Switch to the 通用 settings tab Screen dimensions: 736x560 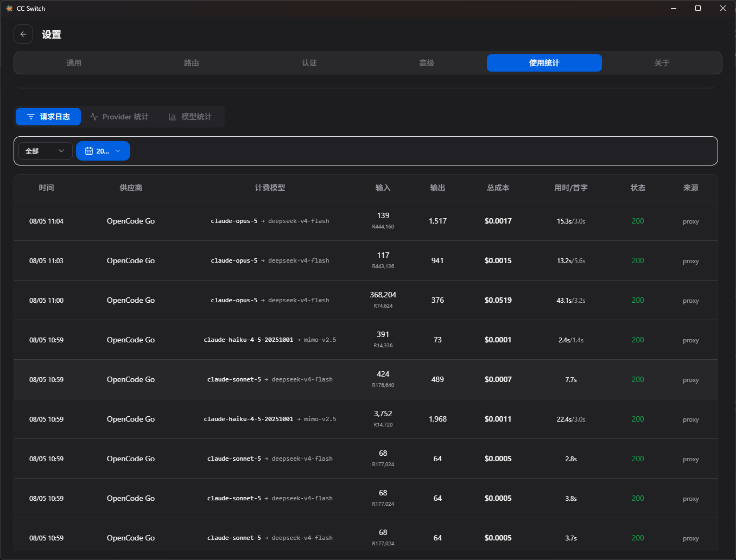coord(74,63)
